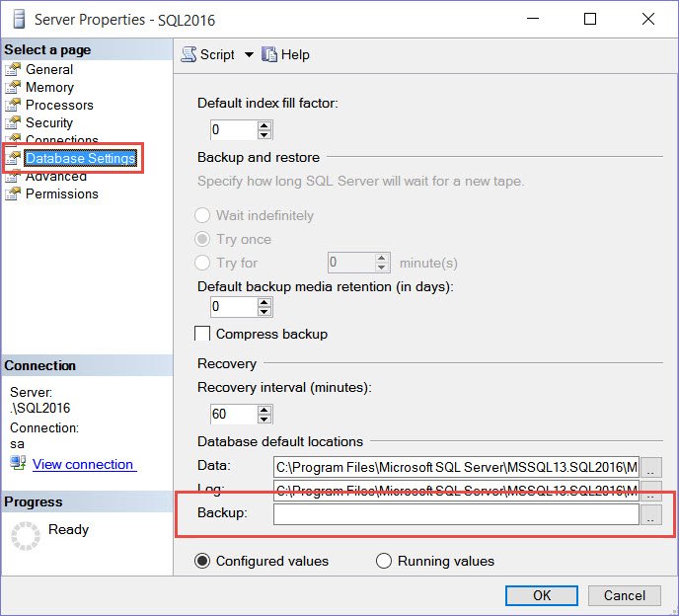Dismiss the dialog with Cancel
679x616 pixels.
(625, 595)
